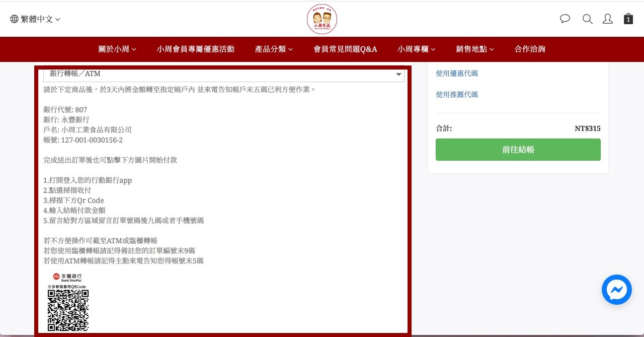Open the 銀行轉帳／ATM payment method dropdown

[x=224, y=74]
